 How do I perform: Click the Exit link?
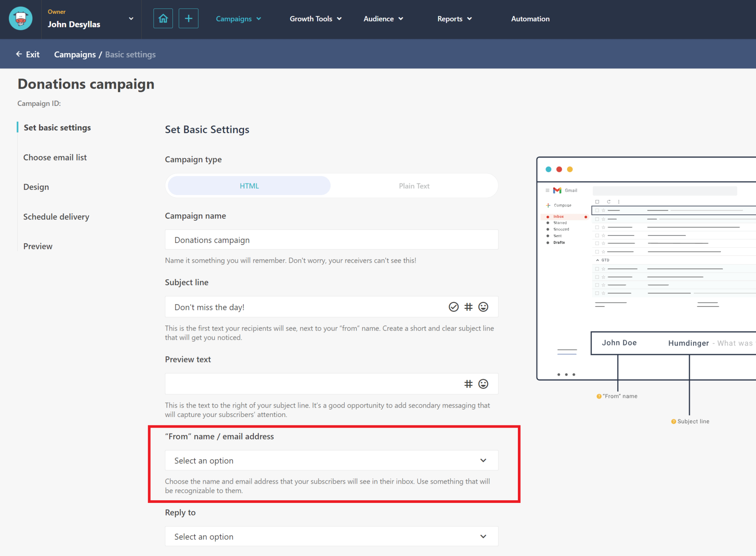click(32, 54)
